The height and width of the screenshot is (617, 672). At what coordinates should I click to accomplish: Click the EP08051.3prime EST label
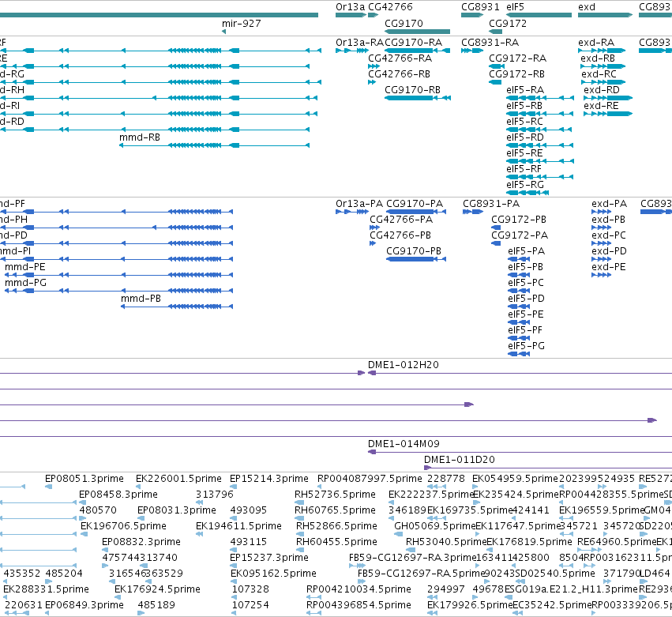coord(84,479)
